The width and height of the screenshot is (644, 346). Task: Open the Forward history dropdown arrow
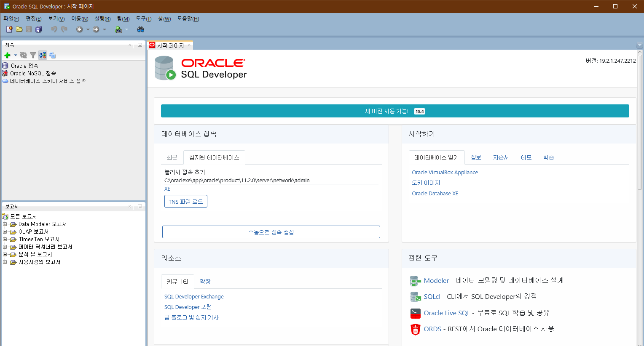105,29
